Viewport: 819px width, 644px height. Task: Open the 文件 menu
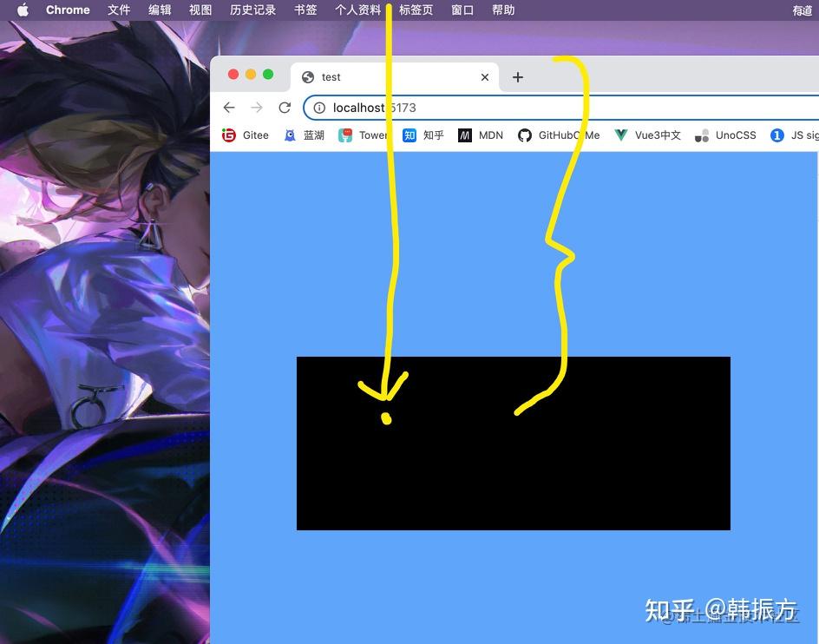(x=119, y=10)
